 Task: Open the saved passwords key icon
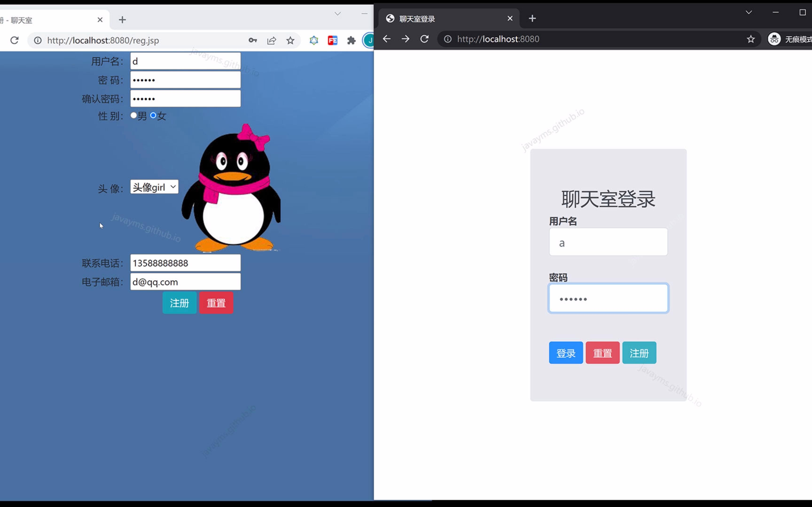click(x=253, y=40)
